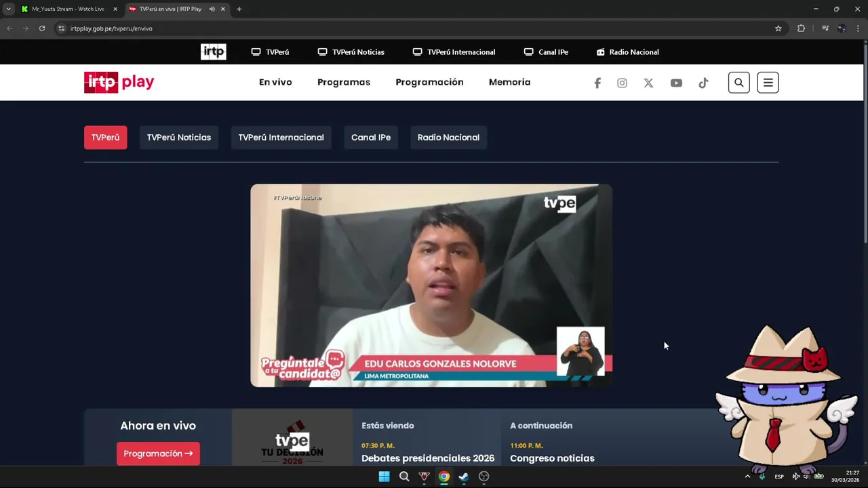Open TVPerú Internacional in top black bar
This screenshot has height=488, width=868.
[454, 52]
